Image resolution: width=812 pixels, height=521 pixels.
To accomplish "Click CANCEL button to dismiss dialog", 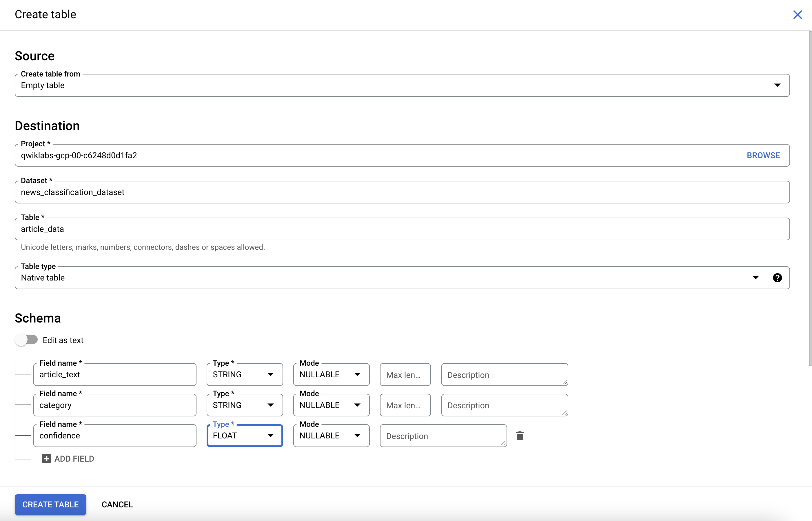I will pyautogui.click(x=117, y=504).
